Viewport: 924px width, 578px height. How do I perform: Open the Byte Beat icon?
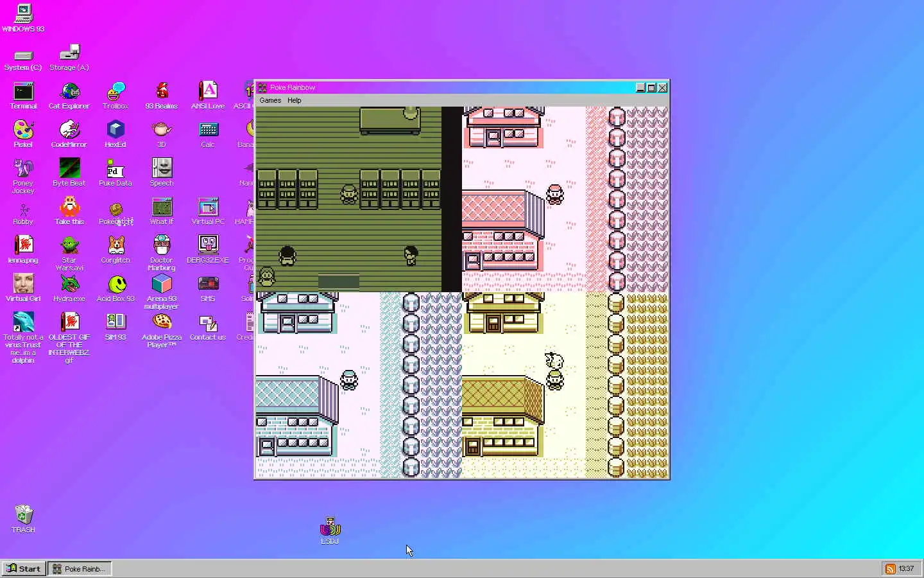[69, 173]
